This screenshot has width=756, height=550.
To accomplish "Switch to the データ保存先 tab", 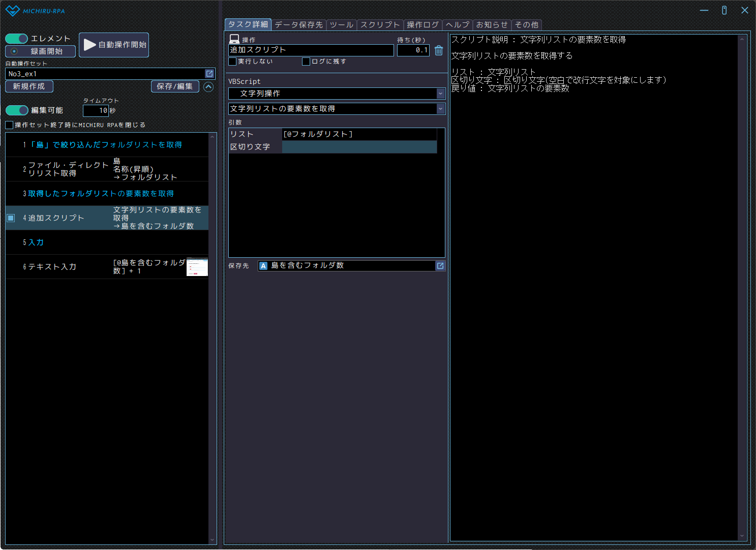I will pyautogui.click(x=298, y=24).
